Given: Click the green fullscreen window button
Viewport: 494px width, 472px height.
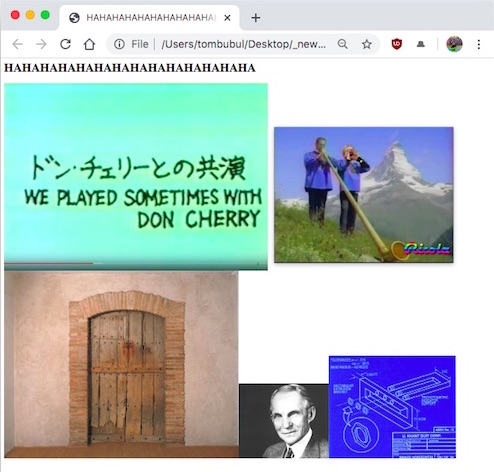Looking at the screenshot, I should pyautogui.click(x=45, y=15).
